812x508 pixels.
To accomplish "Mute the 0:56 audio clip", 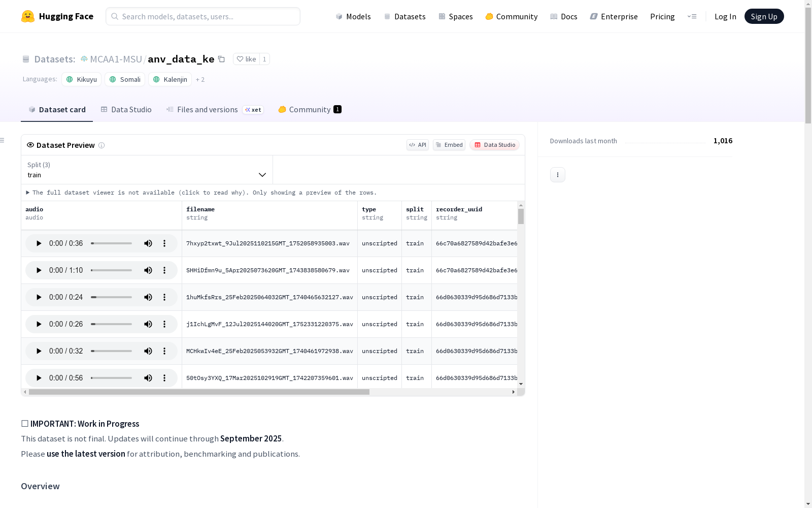I will coord(148,378).
